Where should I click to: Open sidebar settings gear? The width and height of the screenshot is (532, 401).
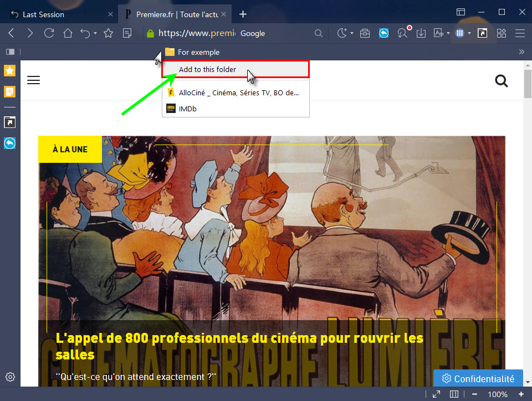pyautogui.click(x=10, y=377)
